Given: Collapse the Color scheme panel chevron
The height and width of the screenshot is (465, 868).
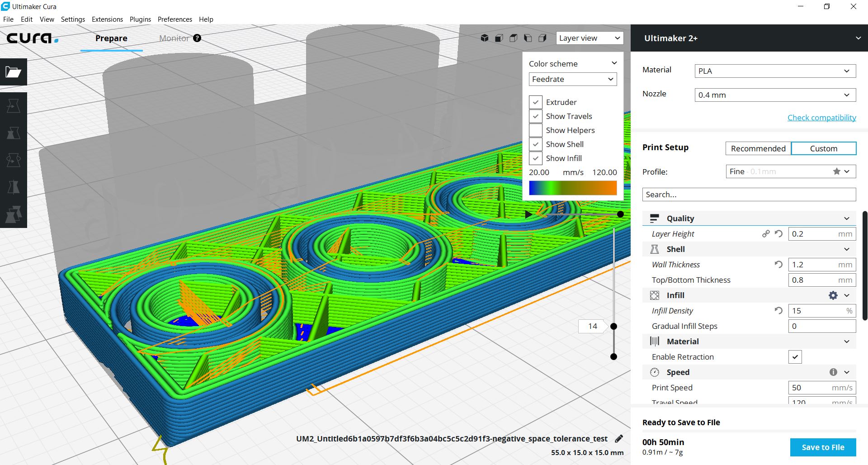Looking at the screenshot, I should coord(614,63).
